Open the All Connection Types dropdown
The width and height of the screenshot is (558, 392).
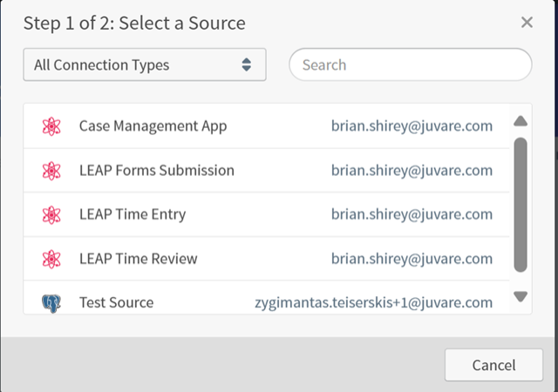point(145,64)
